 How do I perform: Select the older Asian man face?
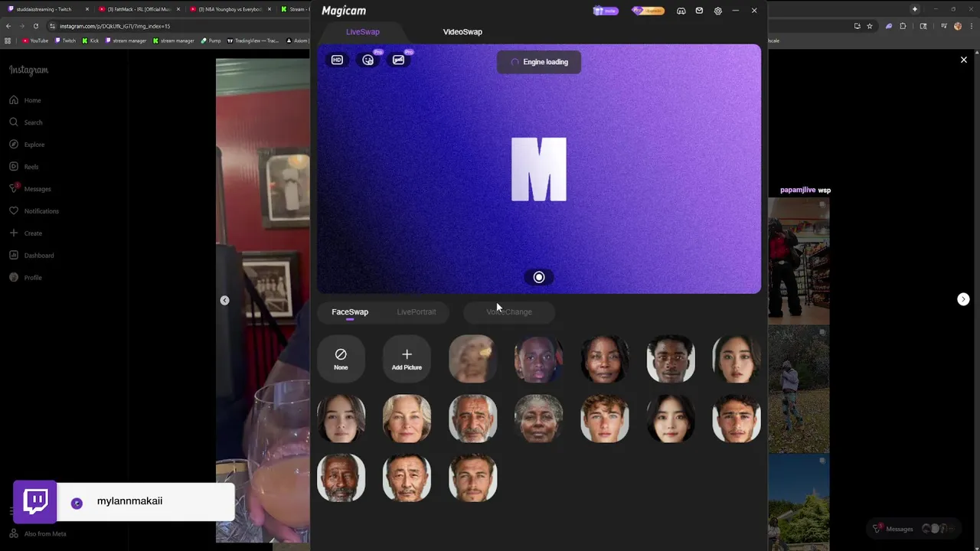(x=407, y=478)
